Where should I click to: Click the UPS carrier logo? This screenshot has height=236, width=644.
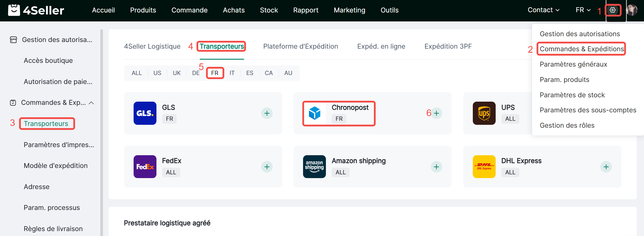484,113
